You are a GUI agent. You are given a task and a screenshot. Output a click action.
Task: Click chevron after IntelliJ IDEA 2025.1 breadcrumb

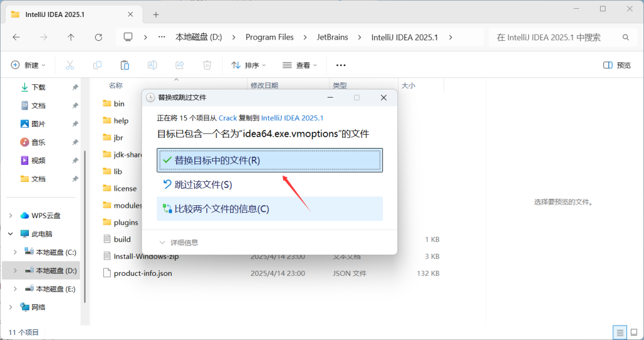pos(450,37)
